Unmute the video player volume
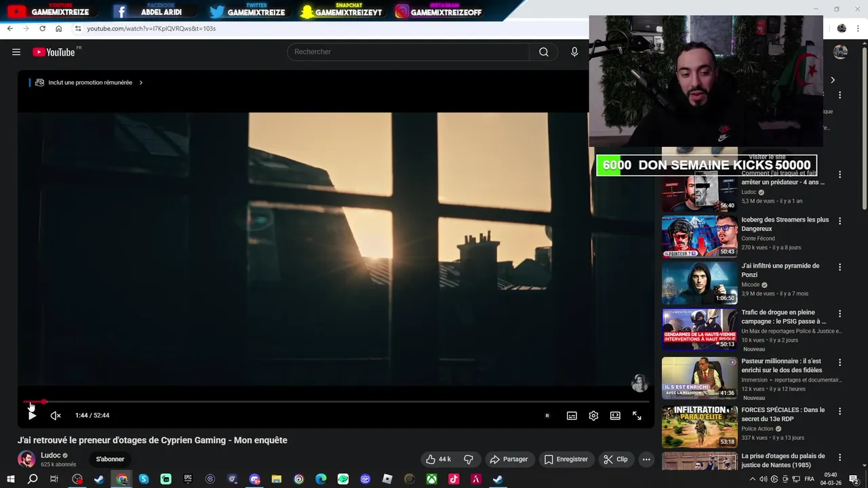The height and width of the screenshot is (488, 868). (56, 415)
